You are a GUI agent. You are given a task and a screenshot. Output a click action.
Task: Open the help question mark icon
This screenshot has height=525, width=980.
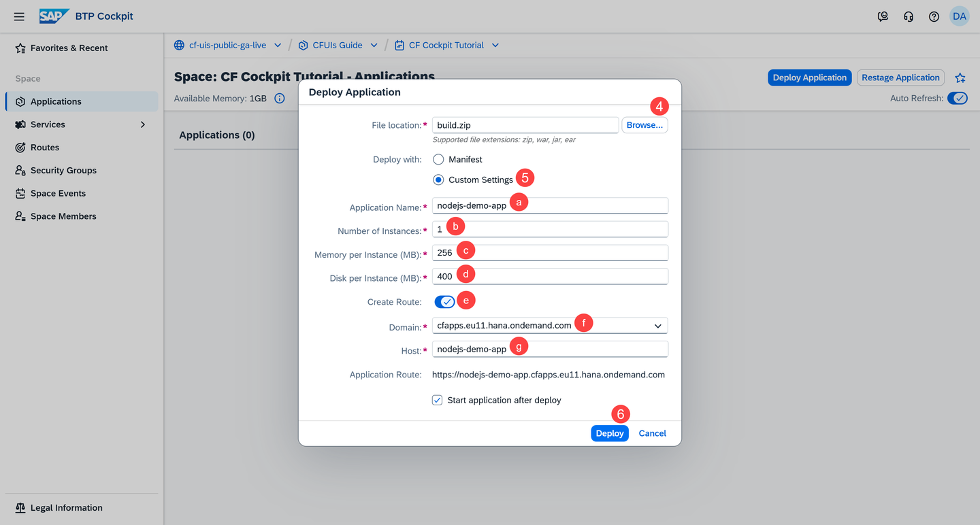(x=934, y=16)
